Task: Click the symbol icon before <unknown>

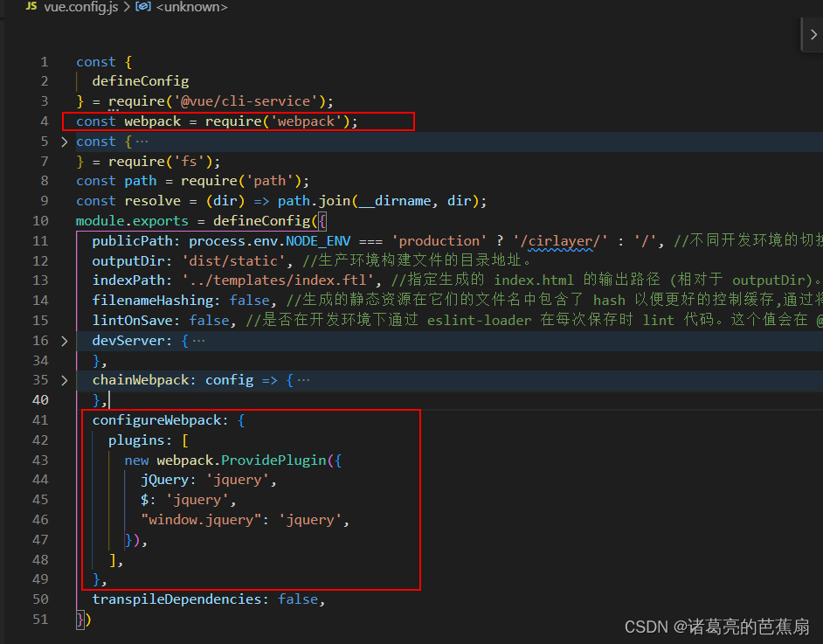Action: (142, 6)
